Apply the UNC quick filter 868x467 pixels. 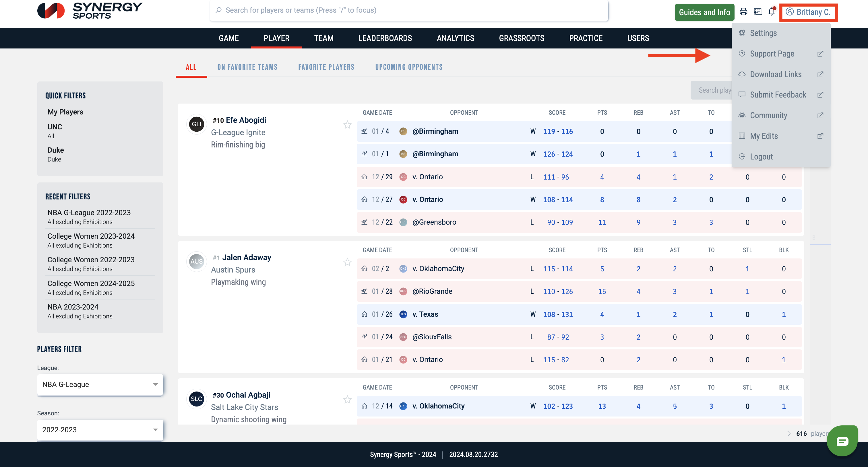coord(55,131)
